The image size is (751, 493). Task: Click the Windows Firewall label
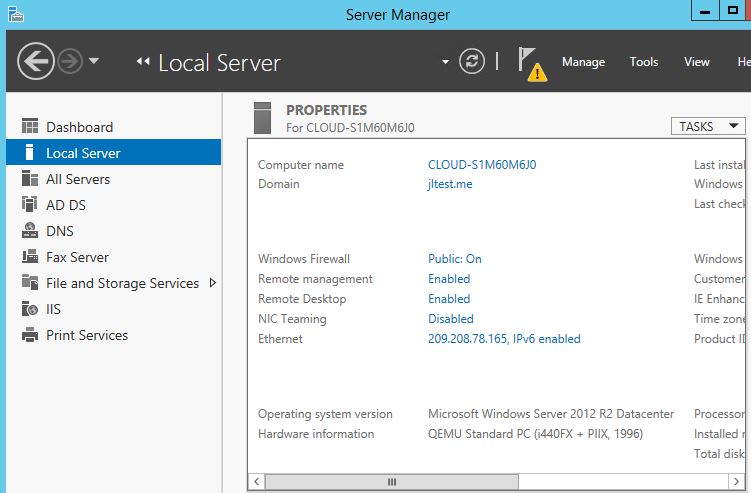(x=304, y=259)
